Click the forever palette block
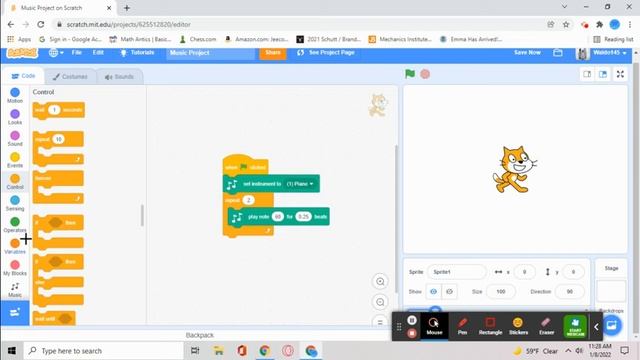Screen dimensions: 640x360 [58, 187]
